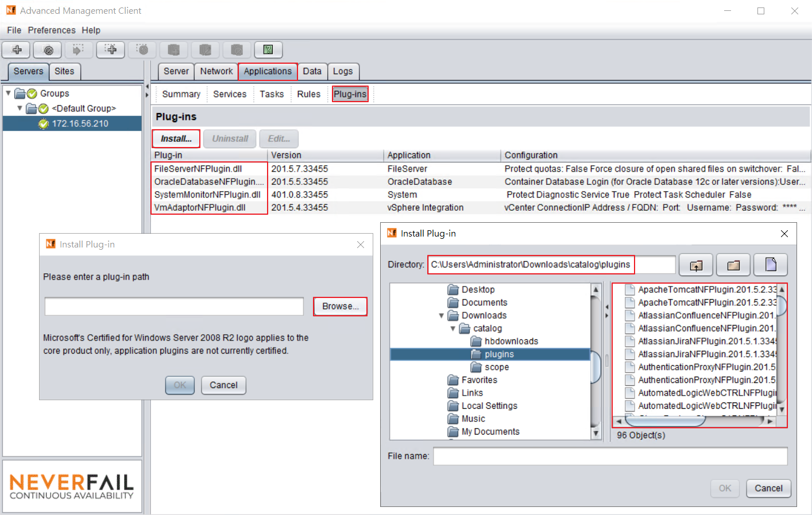The width and height of the screenshot is (812, 515).
Task: Click the green status check beside 172.16.56.210
Action: [43, 123]
